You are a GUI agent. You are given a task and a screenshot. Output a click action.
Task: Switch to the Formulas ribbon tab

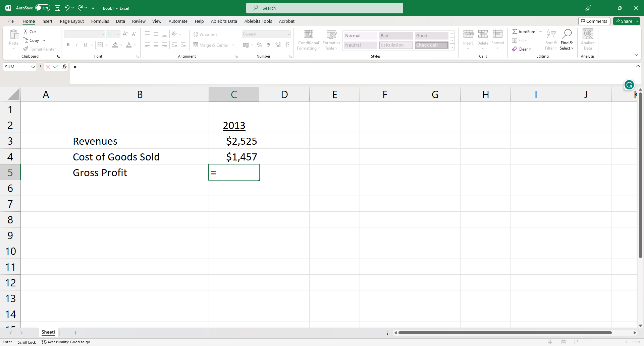(x=100, y=21)
